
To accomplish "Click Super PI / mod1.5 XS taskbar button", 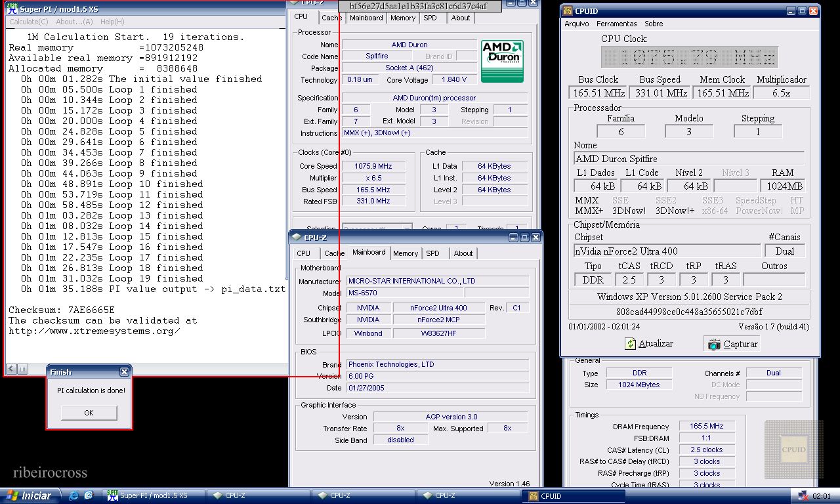I will [x=154, y=495].
